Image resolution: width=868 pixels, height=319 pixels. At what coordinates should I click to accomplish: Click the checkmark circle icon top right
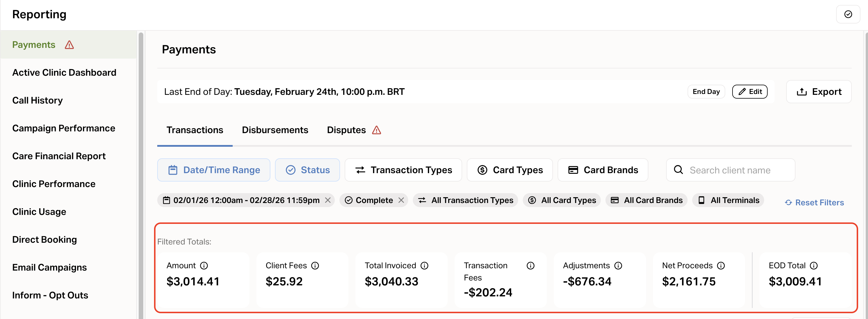tap(848, 14)
